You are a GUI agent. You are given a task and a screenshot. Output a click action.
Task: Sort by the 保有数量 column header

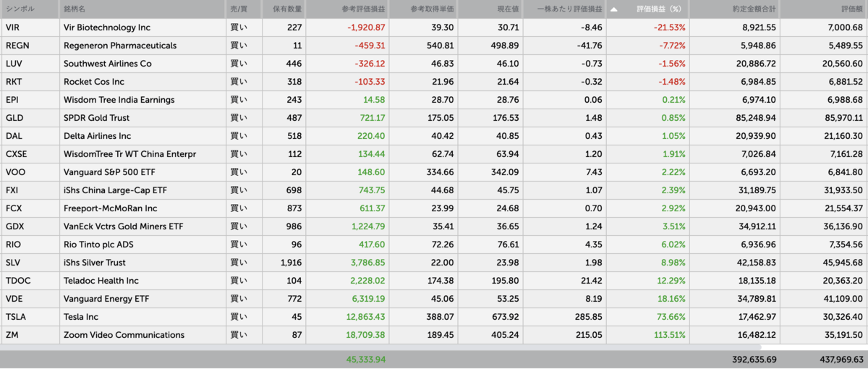[284, 9]
